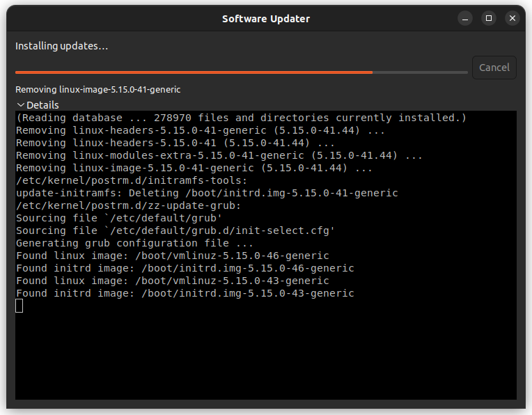
Task: Minimize the Software Updater window
Action: [x=465, y=18]
